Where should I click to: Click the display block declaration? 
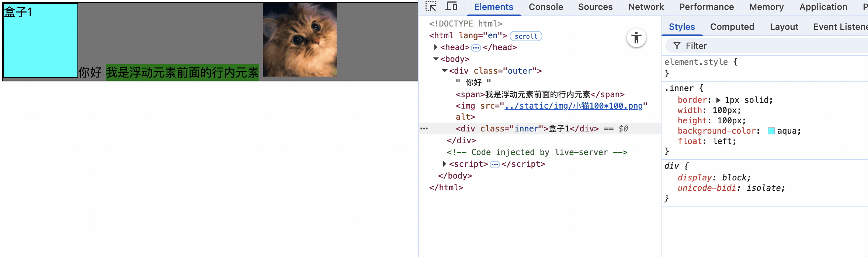point(714,177)
